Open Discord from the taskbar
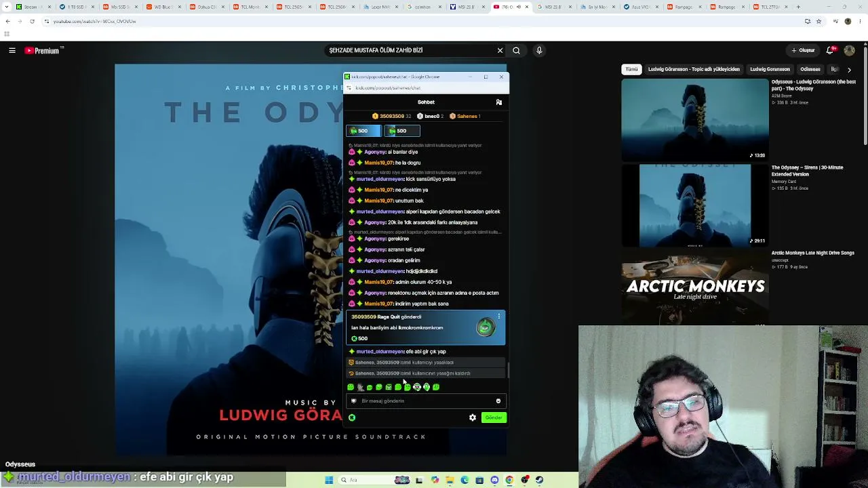This screenshot has height=488, width=868. pyautogui.click(x=494, y=480)
